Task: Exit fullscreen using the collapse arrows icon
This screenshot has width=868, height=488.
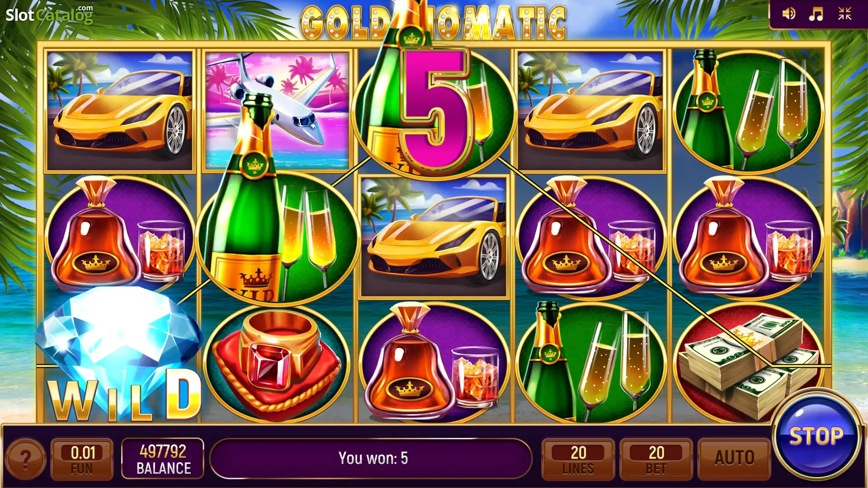Action: coord(844,14)
